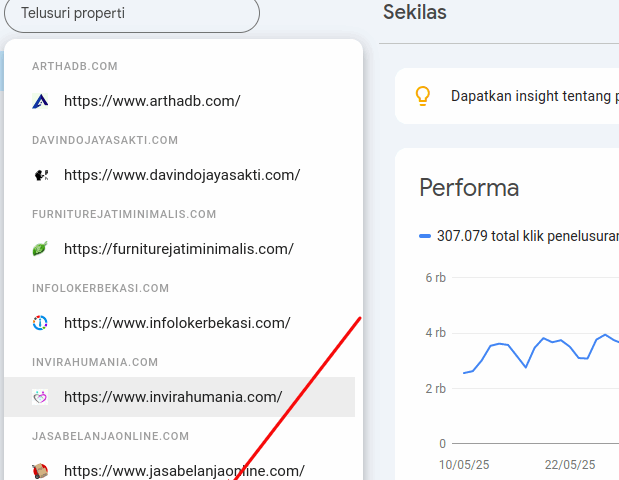Image resolution: width=619 pixels, height=480 pixels.
Task: Click the Telusuri properti search field
Action: tap(132, 13)
